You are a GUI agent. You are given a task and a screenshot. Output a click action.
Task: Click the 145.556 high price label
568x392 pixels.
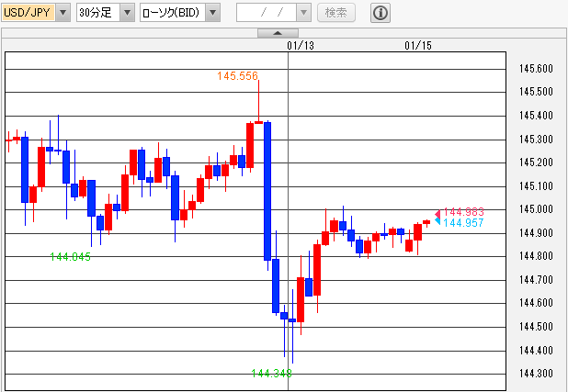(x=238, y=76)
